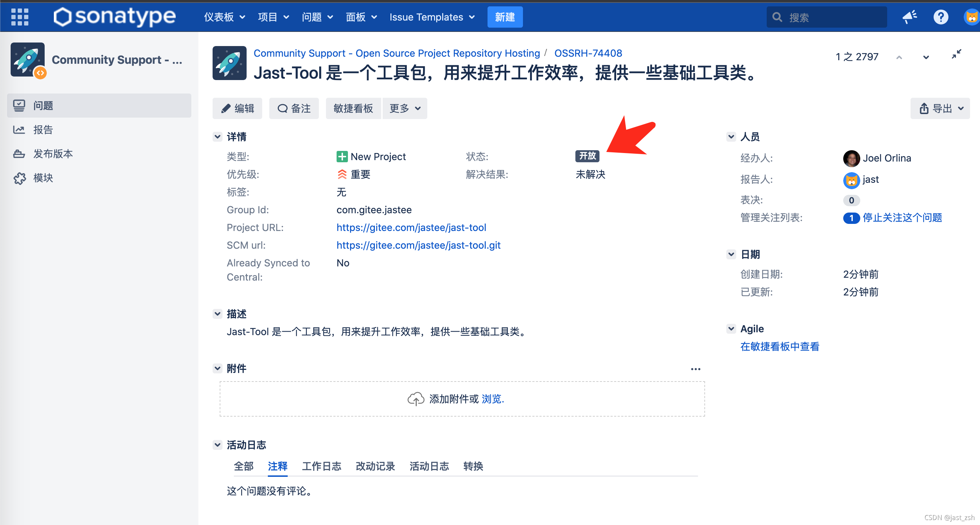Click 停止关注这个问题 stop watching link

click(902, 217)
